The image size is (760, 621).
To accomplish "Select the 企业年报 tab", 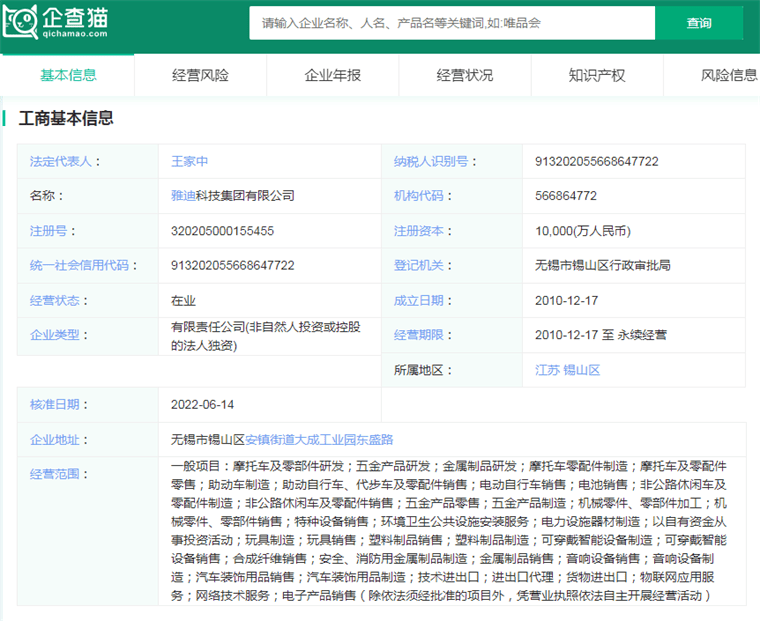I will click(333, 75).
